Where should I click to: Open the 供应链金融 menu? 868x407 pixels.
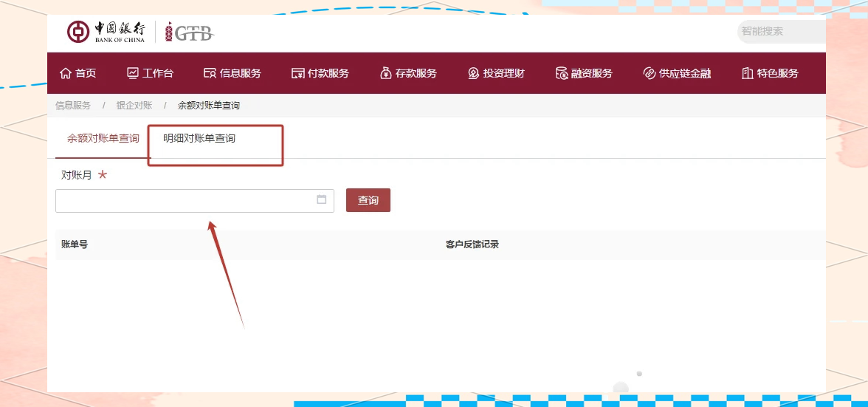pyautogui.click(x=677, y=73)
